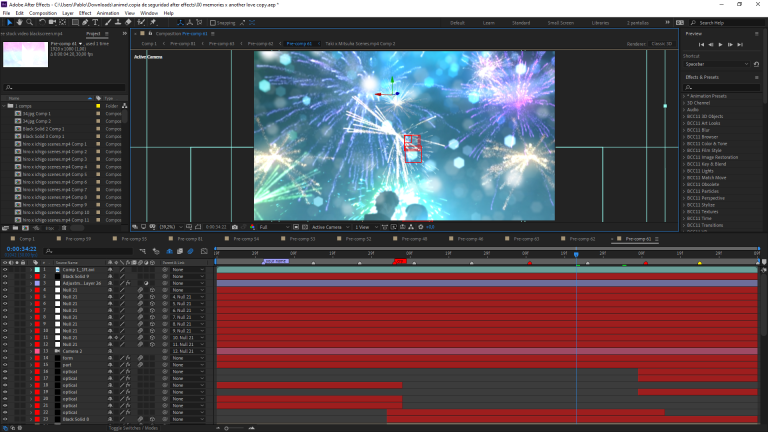This screenshot has width=768, height=432.
Task: Toggle Motion Blur enable switch
Action: pos(191,251)
